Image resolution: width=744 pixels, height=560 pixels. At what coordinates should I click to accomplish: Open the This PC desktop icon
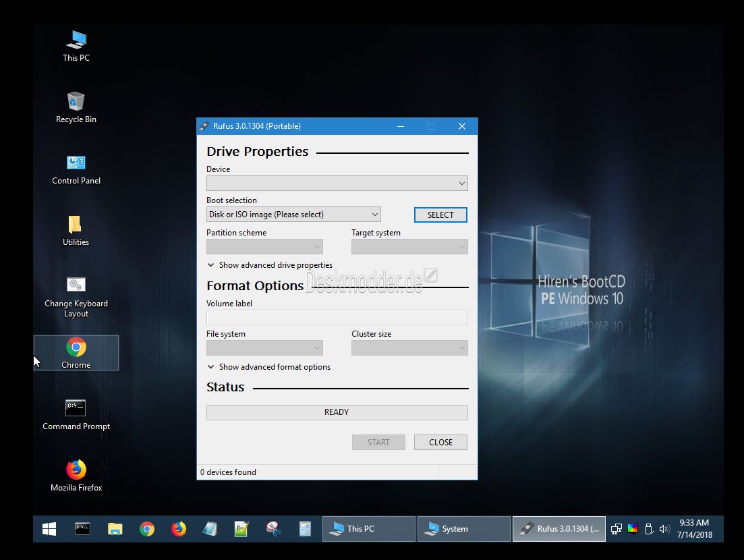click(x=76, y=46)
